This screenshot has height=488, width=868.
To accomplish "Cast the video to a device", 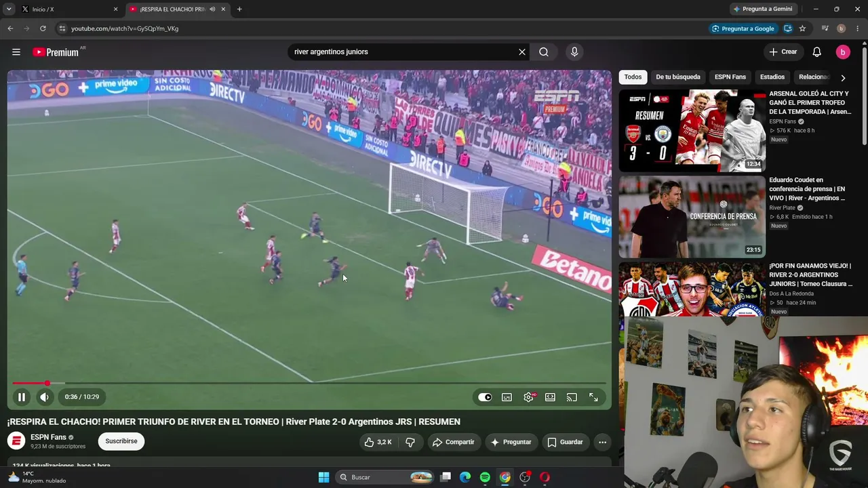I will [x=572, y=397].
